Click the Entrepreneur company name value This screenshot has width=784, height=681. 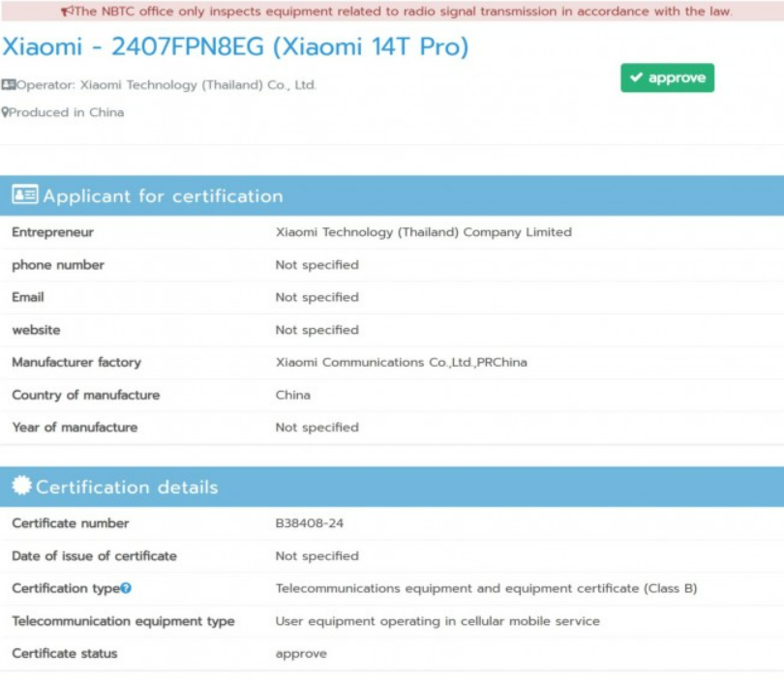424,232
